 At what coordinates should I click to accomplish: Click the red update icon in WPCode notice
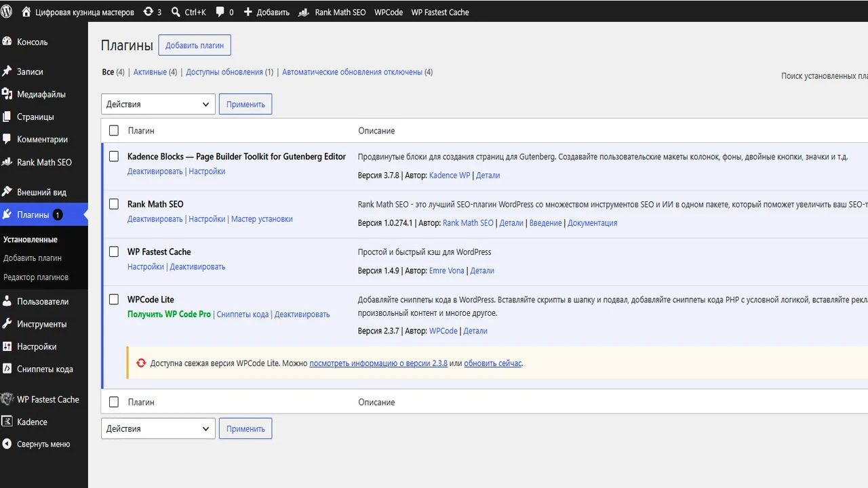click(x=141, y=363)
